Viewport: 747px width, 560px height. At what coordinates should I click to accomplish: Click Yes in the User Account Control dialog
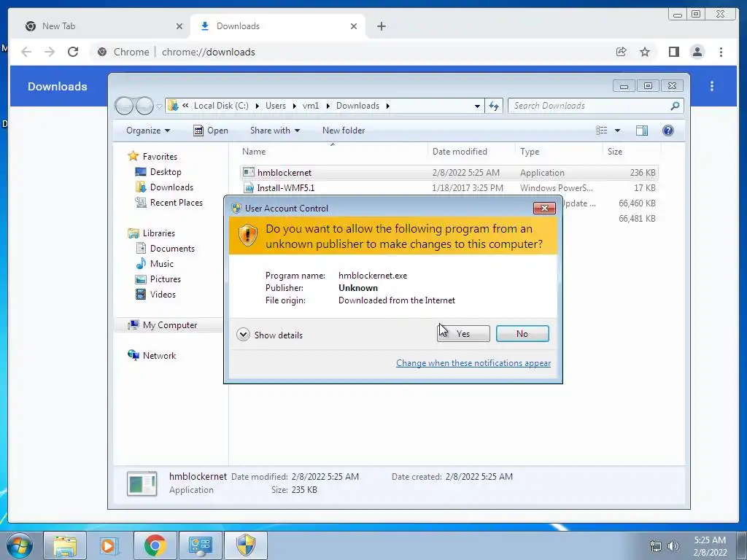click(x=463, y=334)
